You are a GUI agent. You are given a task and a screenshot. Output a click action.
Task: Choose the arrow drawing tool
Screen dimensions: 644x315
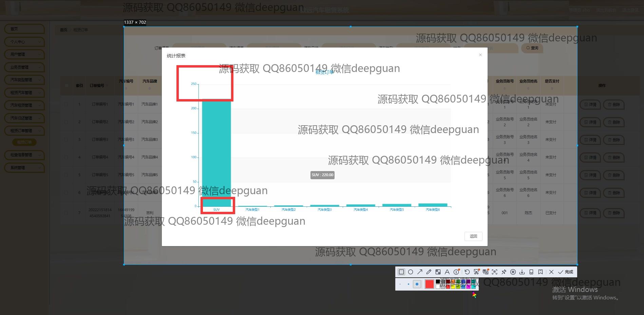coord(420,272)
